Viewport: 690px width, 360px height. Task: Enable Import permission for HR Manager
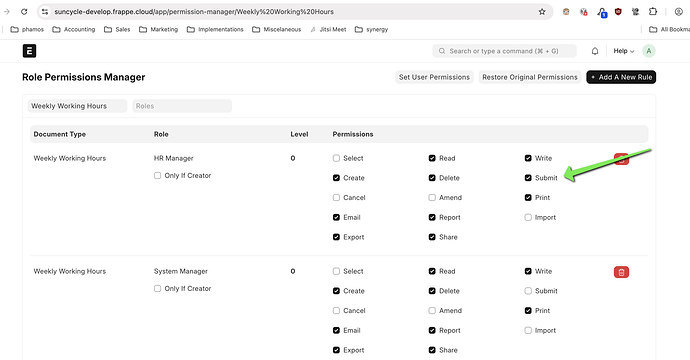[528, 217]
